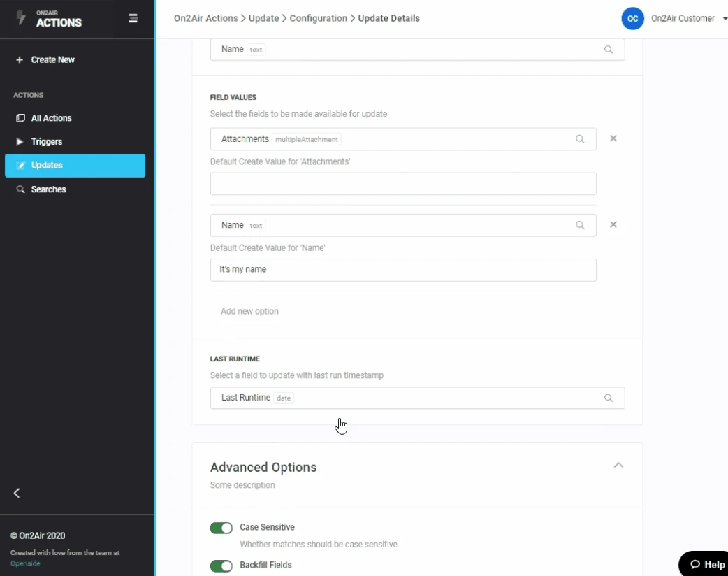Click the hamburger menu icon in sidebar header
This screenshot has height=576, width=728.
pyautogui.click(x=133, y=19)
